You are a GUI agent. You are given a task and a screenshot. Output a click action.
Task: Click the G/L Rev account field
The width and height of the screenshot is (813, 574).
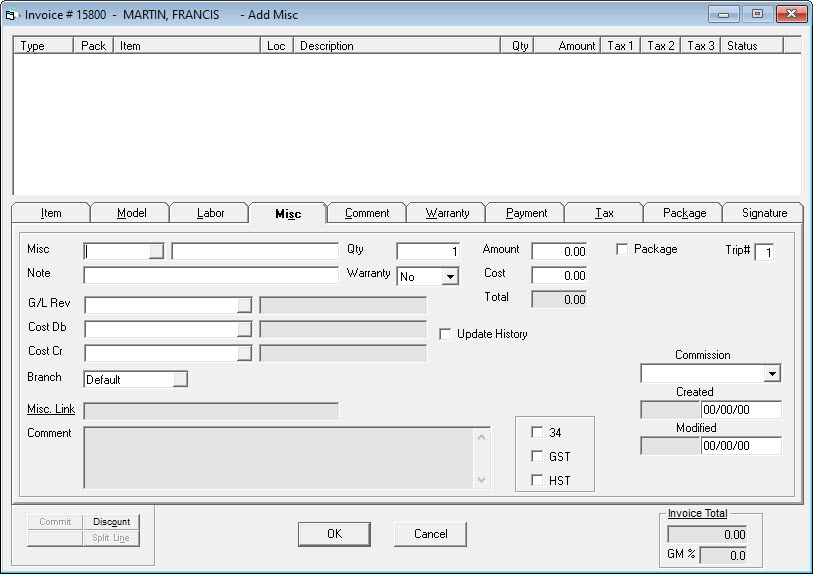click(161, 305)
